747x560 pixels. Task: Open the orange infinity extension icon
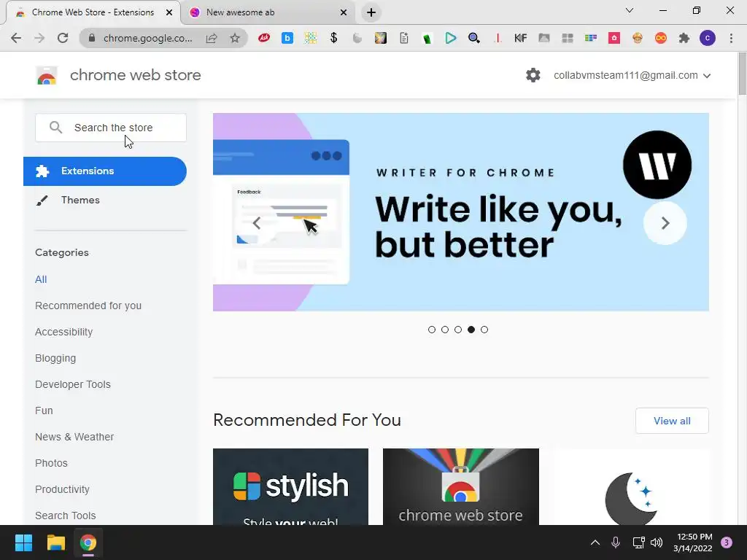[661, 38]
